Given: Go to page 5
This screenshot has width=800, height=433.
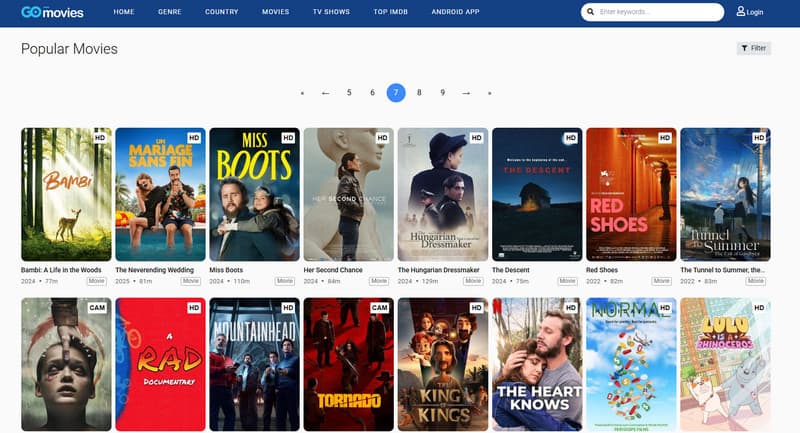Looking at the screenshot, I should click(x=349, y=93).
